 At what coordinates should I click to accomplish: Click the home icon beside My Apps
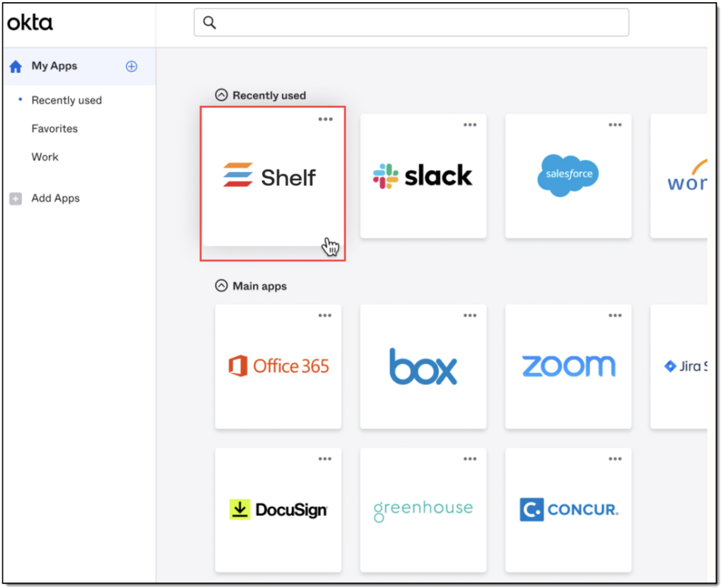pyautogui.click(x=16, y=67)
